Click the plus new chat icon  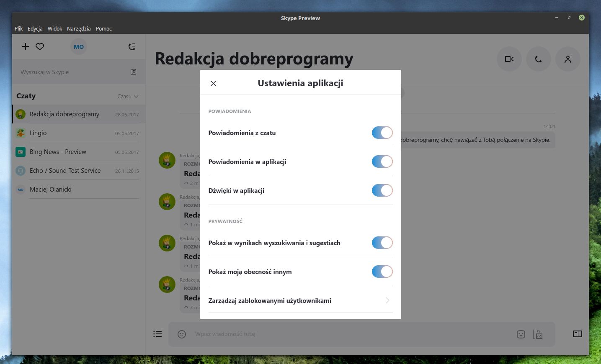(26, 46)
